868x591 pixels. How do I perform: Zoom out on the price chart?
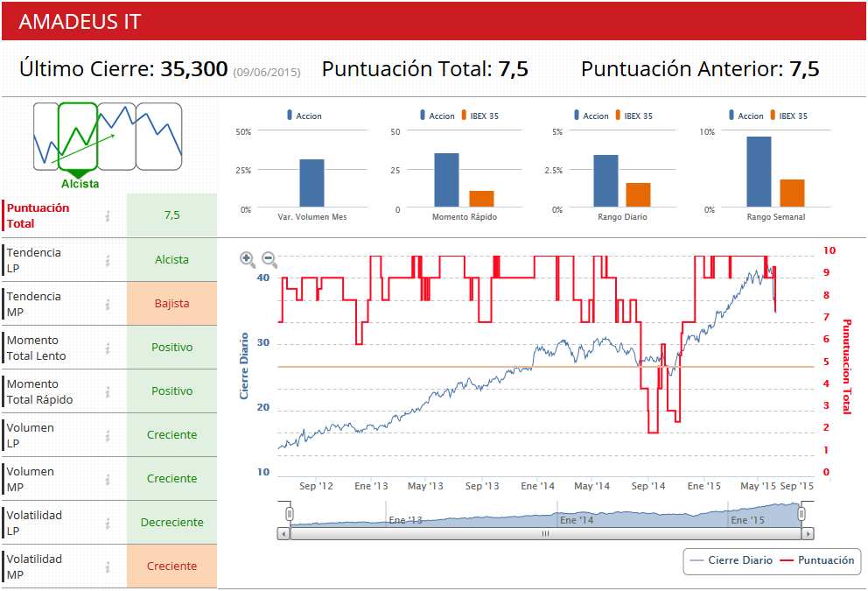(x=269, y=259)
